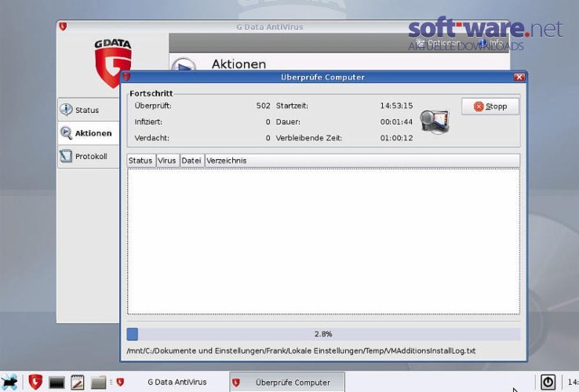Sort the results by the Verzeichnis column
The width and height of the screenshot is (579, 392).
[x=362, y=161]
